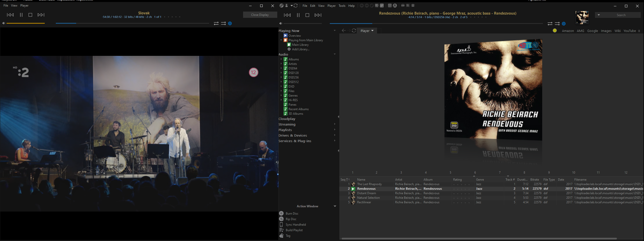
Task: Click the small album art thumbnail beside Search
Action: click(582, 18)
